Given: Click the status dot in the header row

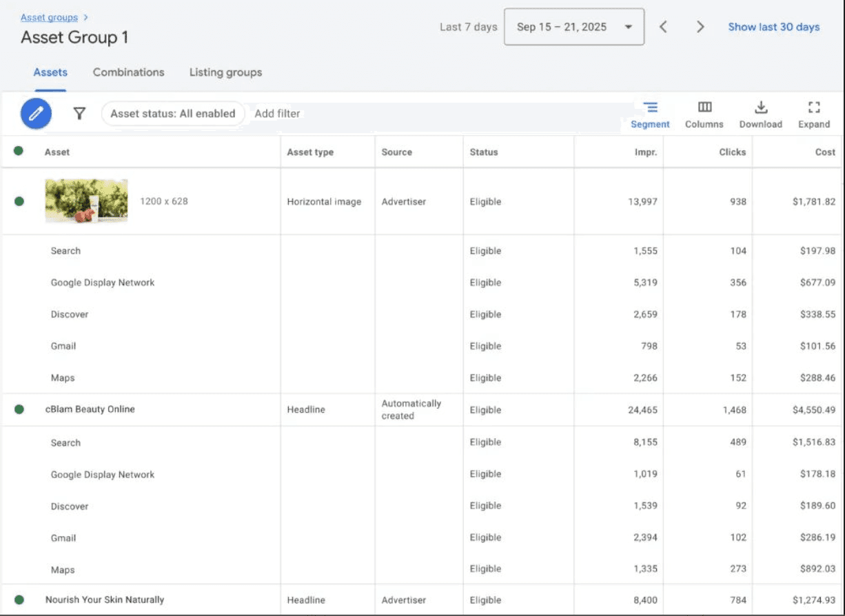Looking at the screenshot, I should point(19,151).
